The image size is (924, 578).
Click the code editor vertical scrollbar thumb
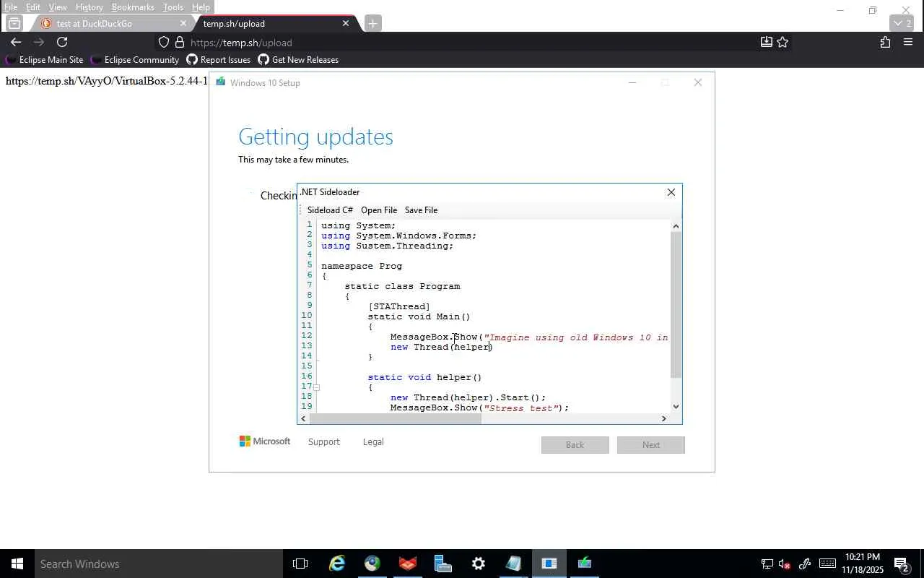676,305
